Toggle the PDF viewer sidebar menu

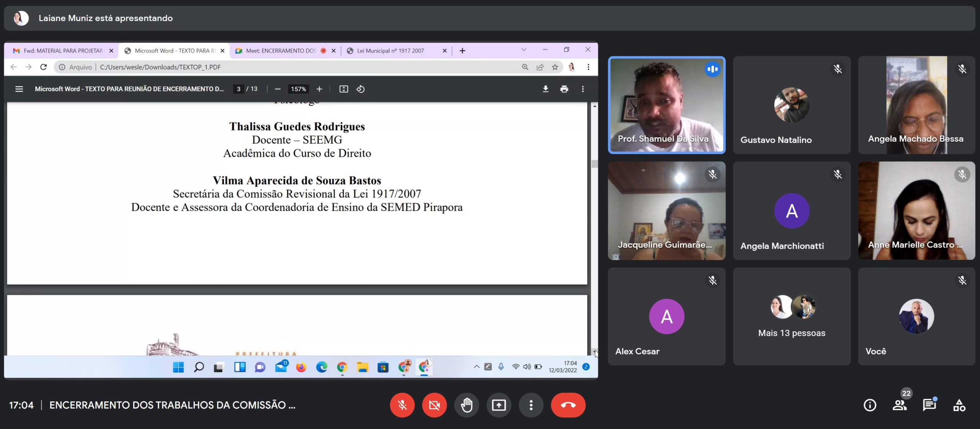click(x=19, y=89)
